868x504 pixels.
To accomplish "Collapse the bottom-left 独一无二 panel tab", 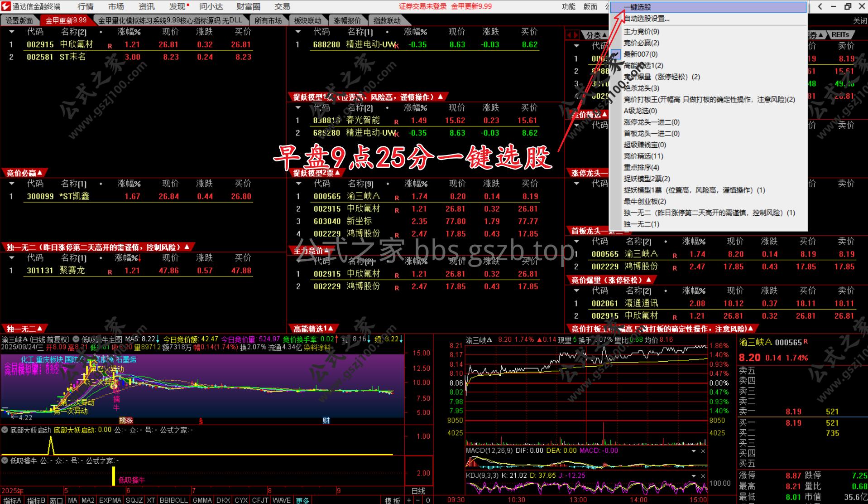I will click(24, 329).
